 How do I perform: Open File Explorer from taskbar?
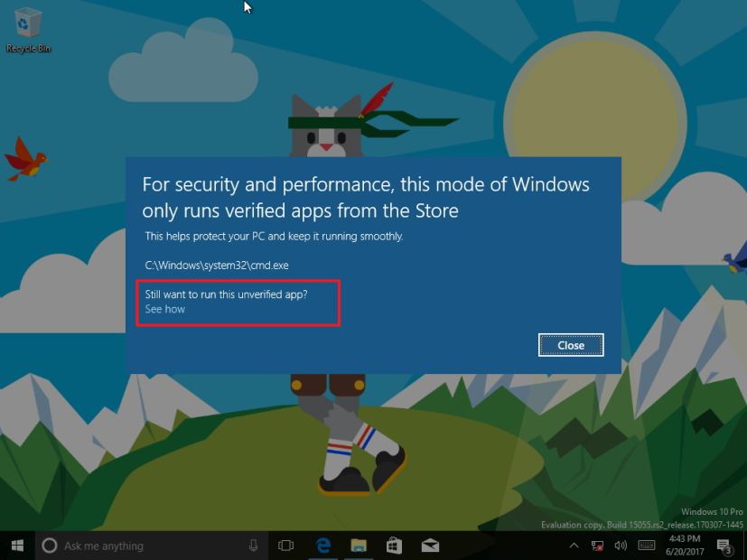pos(359,546)
